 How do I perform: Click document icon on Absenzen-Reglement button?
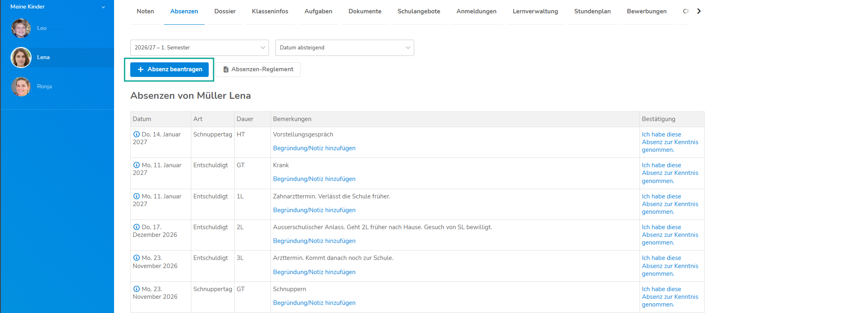226,70
